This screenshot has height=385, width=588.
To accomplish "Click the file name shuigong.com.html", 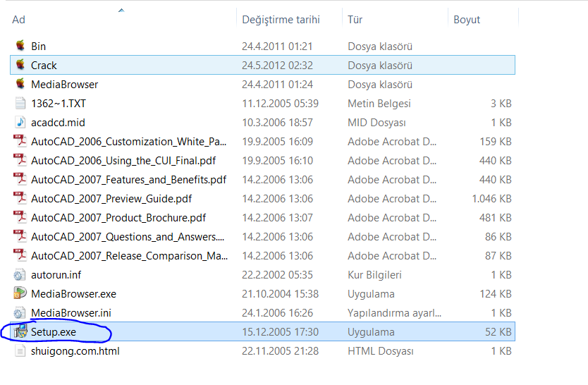I will [75, 351].
